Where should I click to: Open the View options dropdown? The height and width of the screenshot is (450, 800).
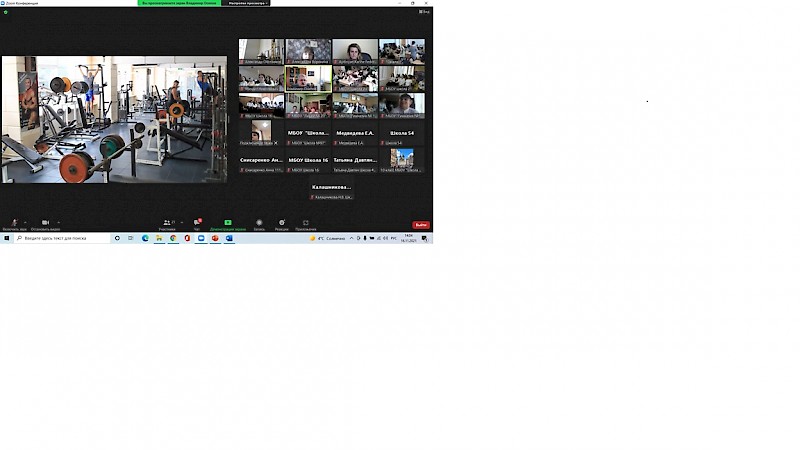tap(245, 4)
